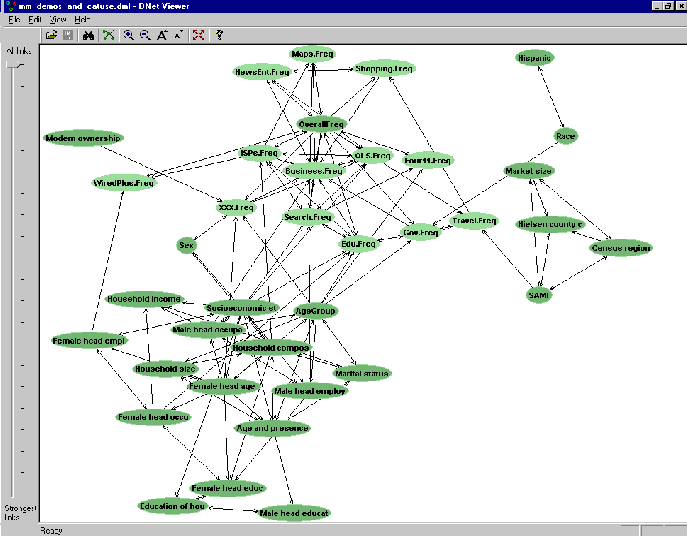Click the Save disk icon

(x=67, y=35)
